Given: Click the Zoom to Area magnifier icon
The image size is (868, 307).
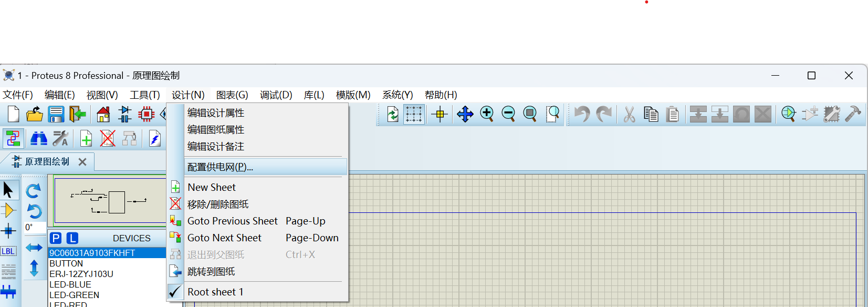Looking at the screenshot, I should coord(552,114).
